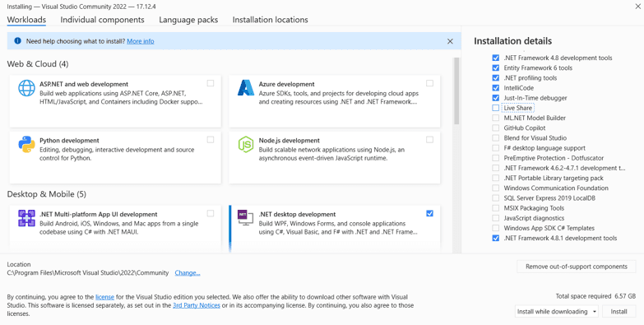Viewport: 644px width, 325px height.
Task: Uncheck Just-In-Time debugger
Action: (x=496, y=98)
